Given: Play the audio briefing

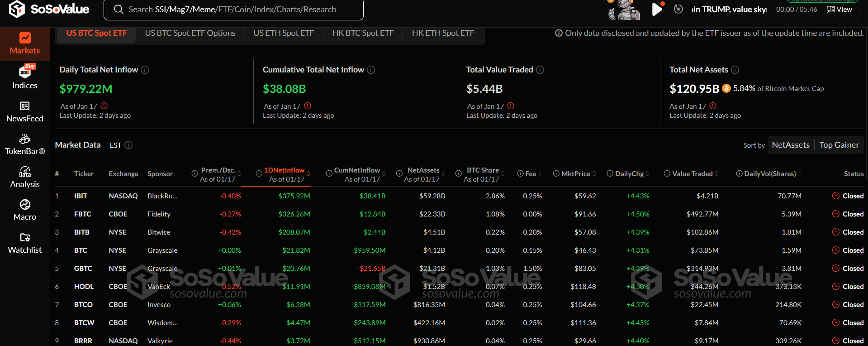Looking at the screenshot, I should [x=657, y=9].
